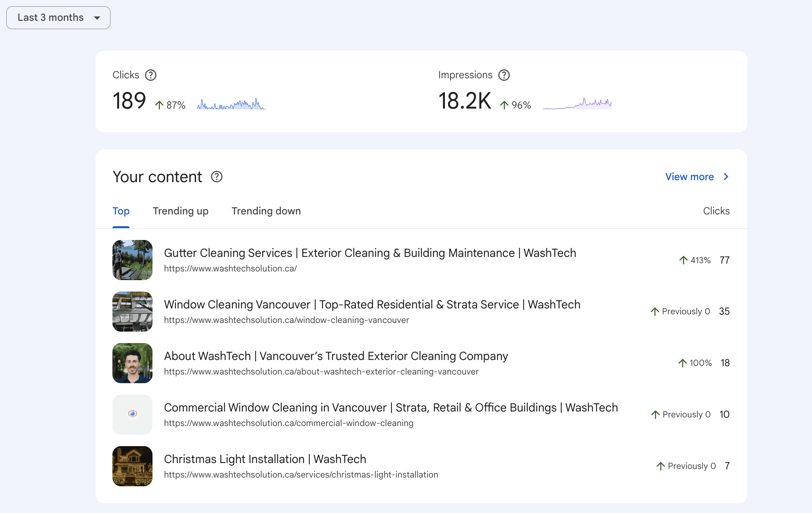Open the View more link

coord(689,177)
